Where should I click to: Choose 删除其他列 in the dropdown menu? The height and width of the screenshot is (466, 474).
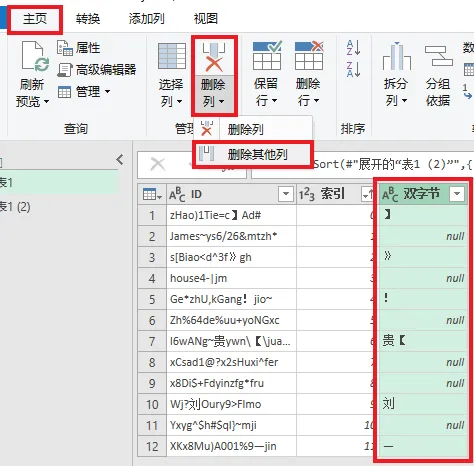pos(253,154)
